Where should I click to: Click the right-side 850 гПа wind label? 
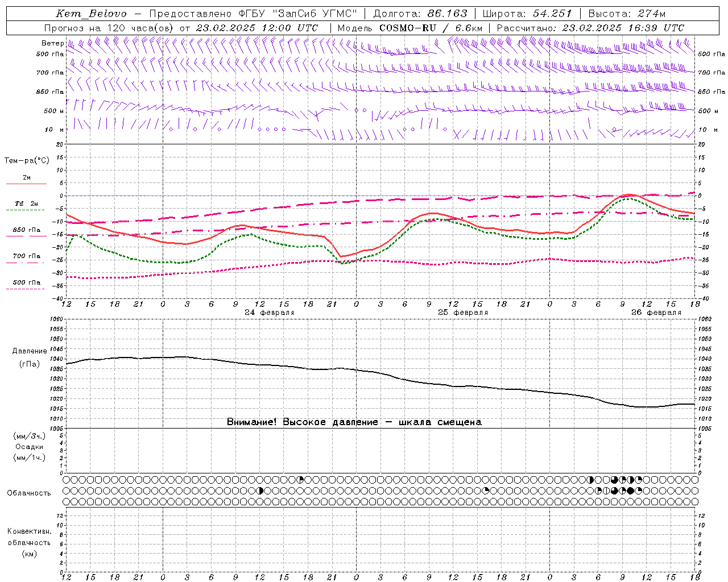pos(712,92)
